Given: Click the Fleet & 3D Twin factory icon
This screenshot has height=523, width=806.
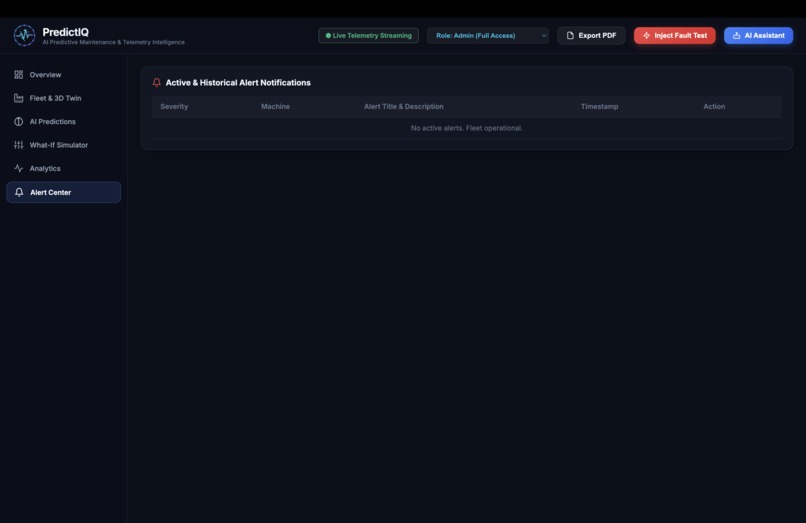Looking at the screenshot, I should 19,98.
